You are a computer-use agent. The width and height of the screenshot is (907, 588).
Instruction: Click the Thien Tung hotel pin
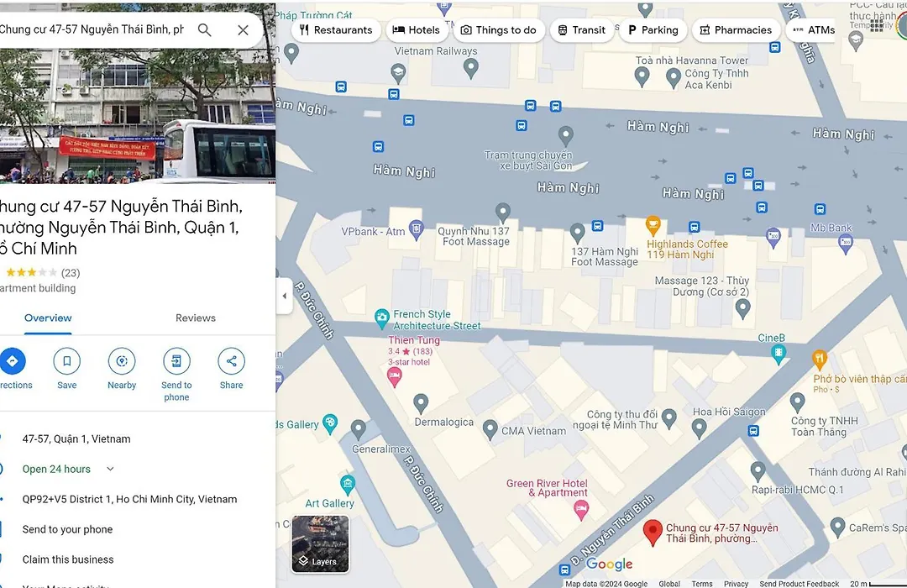pyautogui.click(x=395, y=377)
